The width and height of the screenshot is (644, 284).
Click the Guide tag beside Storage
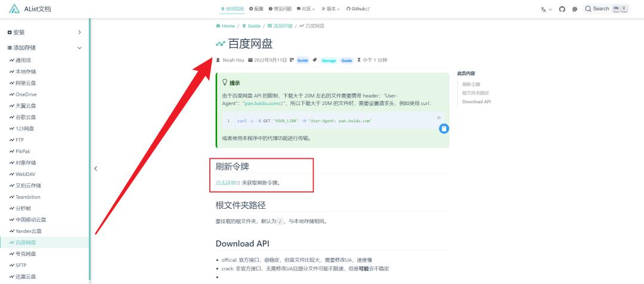[347, 60]
